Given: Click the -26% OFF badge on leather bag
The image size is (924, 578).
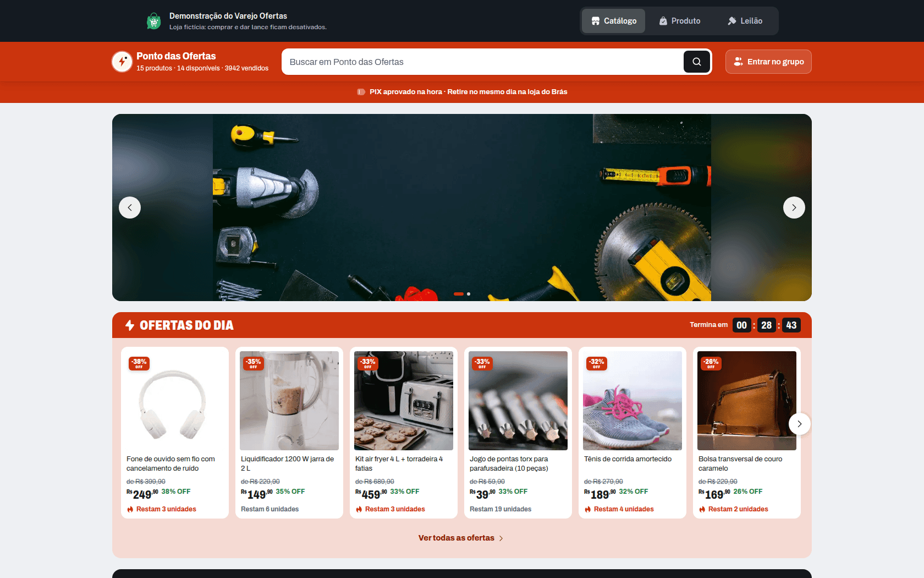Looking at the screenshot, I should tap(711, 363).
